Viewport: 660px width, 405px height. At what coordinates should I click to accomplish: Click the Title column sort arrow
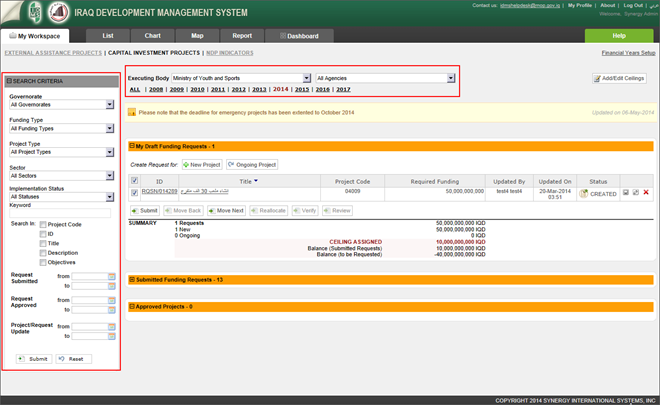(256, 181)
